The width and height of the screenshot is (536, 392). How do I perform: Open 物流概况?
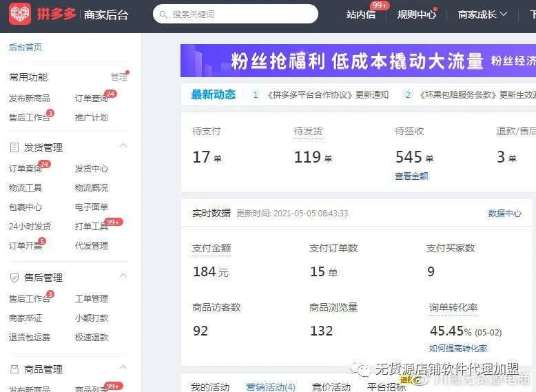91,187
